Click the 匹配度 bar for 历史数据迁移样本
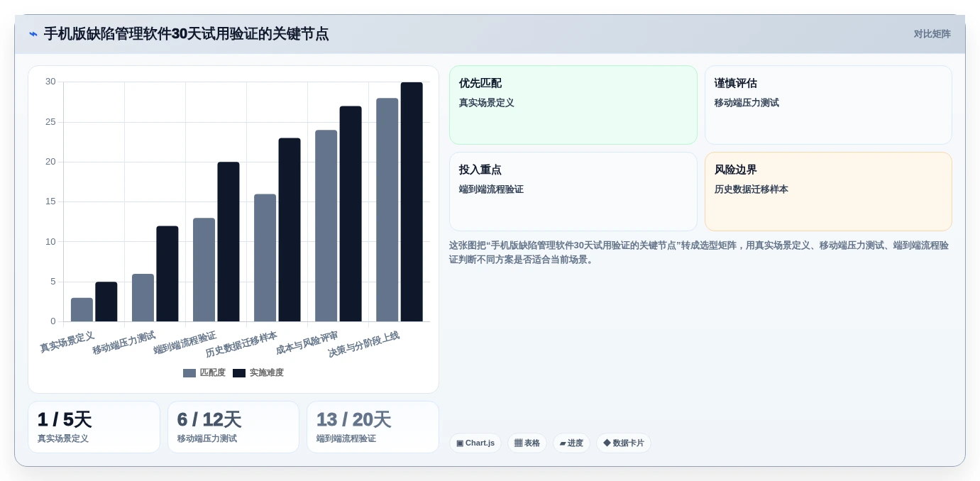980x481 pixels. [x=265, y=258]
